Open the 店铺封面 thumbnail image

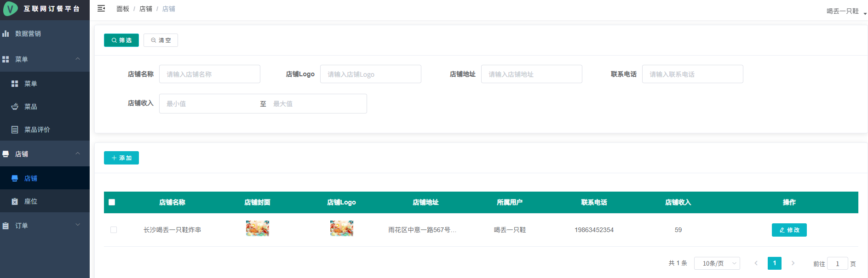(258, 228)
